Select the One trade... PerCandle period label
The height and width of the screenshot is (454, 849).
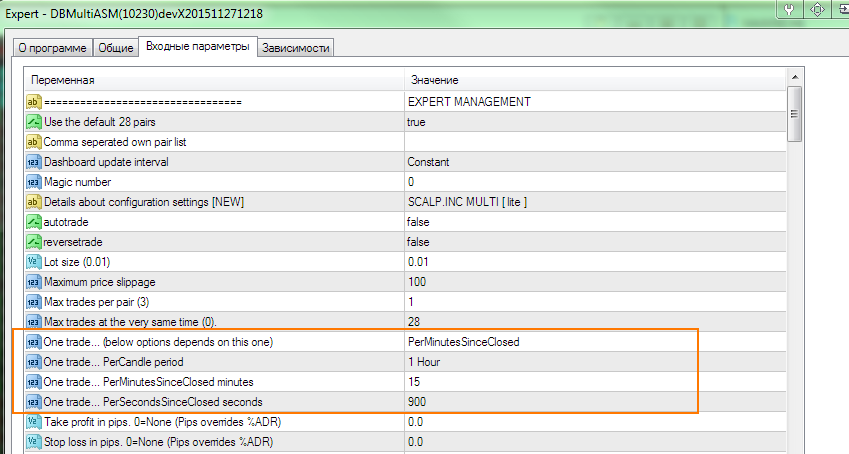click(x=113, y=362)
